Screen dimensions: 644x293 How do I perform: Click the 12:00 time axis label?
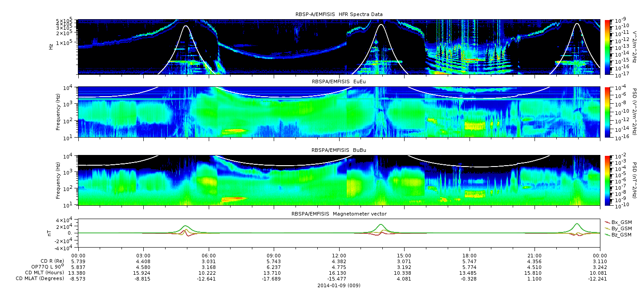click(x=339, y=255)
